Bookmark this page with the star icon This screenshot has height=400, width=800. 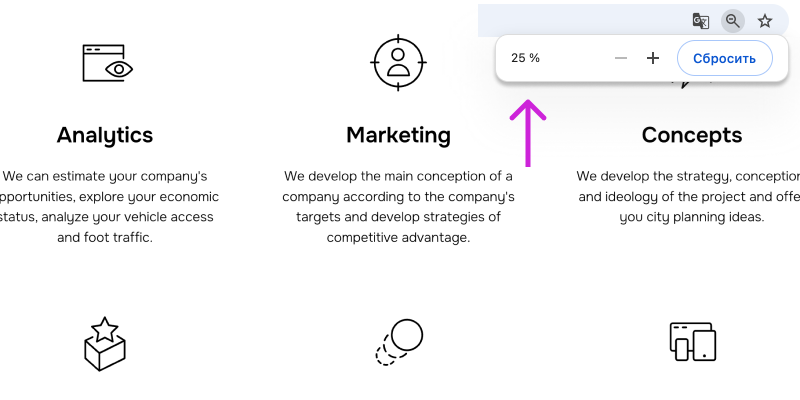(x=764, y=21)
